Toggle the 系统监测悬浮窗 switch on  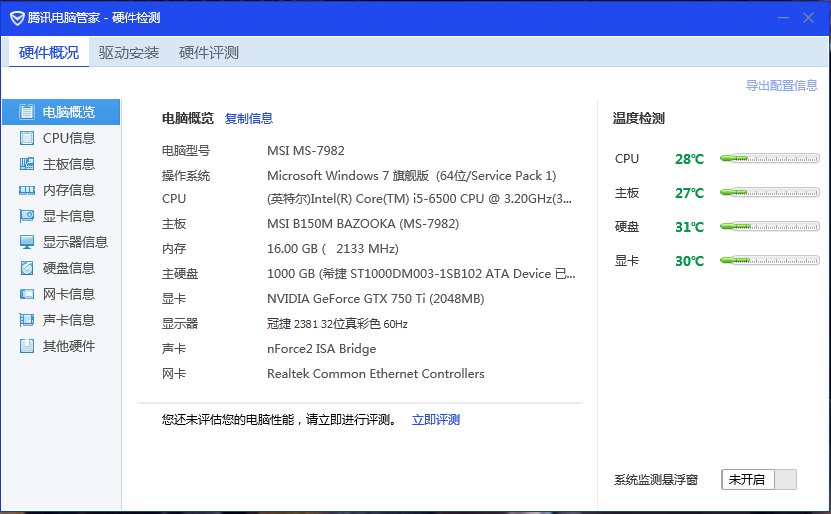pyautogui.click(x=759, y=480)
